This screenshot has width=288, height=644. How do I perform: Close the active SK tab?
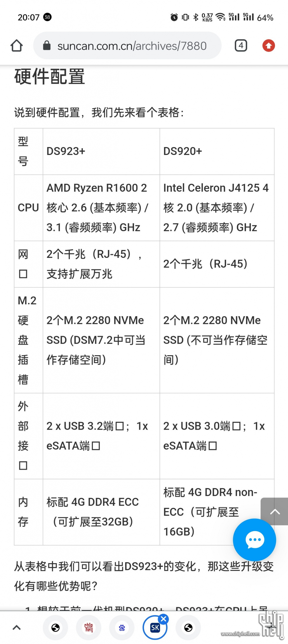[x=164, y=619]
